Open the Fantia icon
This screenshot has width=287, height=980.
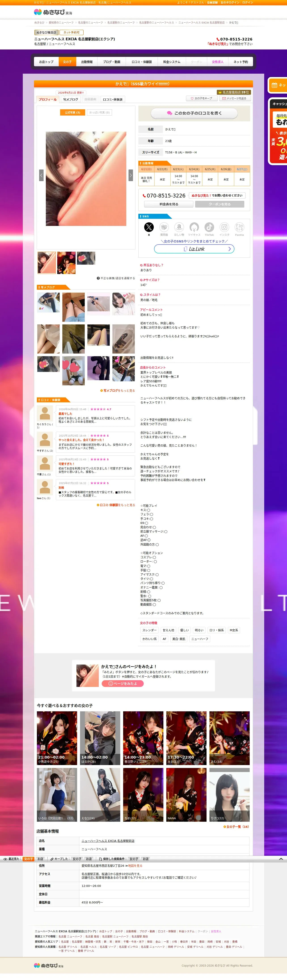pyautogui.click(x=240, y=227)
